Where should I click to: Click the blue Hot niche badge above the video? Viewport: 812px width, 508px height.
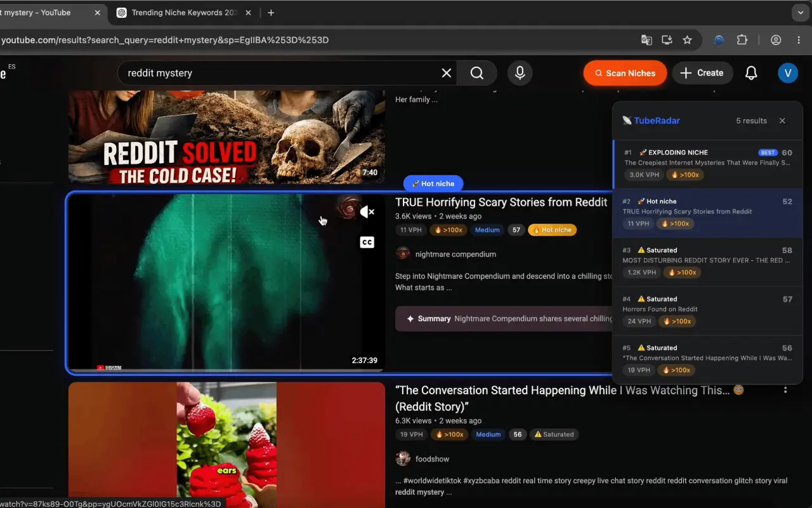pyautogui.click(x=433, y=184)
